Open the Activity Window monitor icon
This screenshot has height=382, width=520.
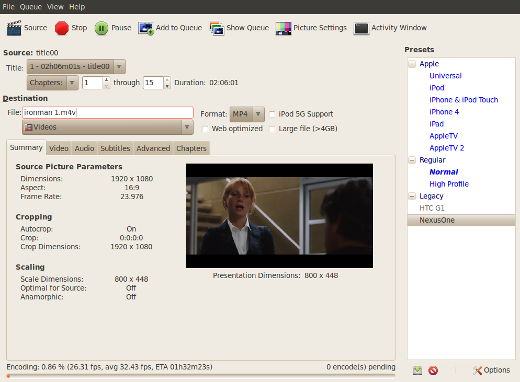click(x=361, y=28)
